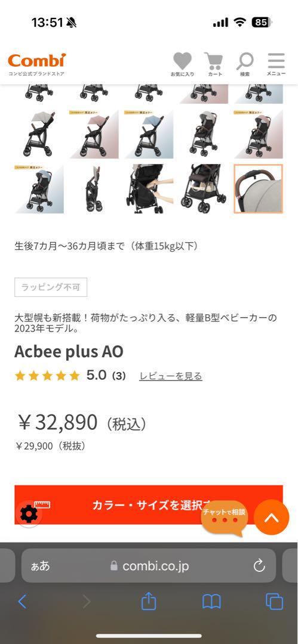The image size is (298, 644).
Task: Tap the orange scroll-to-top arrow button
Action: tap(271, 517)
